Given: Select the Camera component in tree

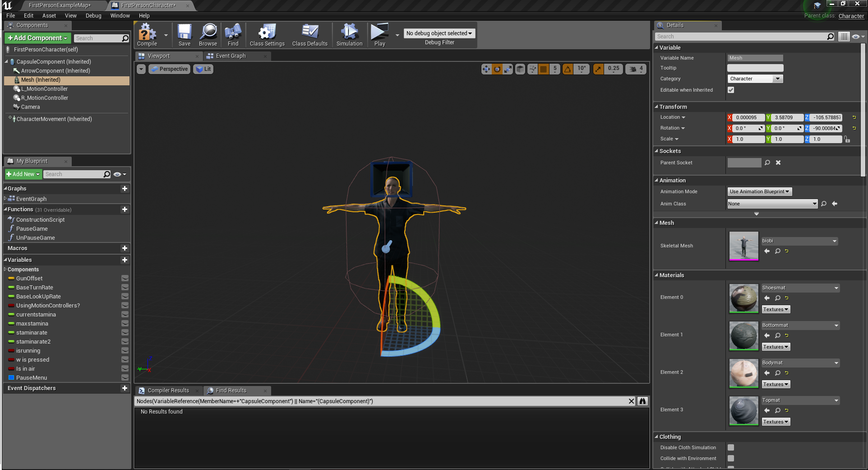Looking at the screenshot, I should point(30,107).
